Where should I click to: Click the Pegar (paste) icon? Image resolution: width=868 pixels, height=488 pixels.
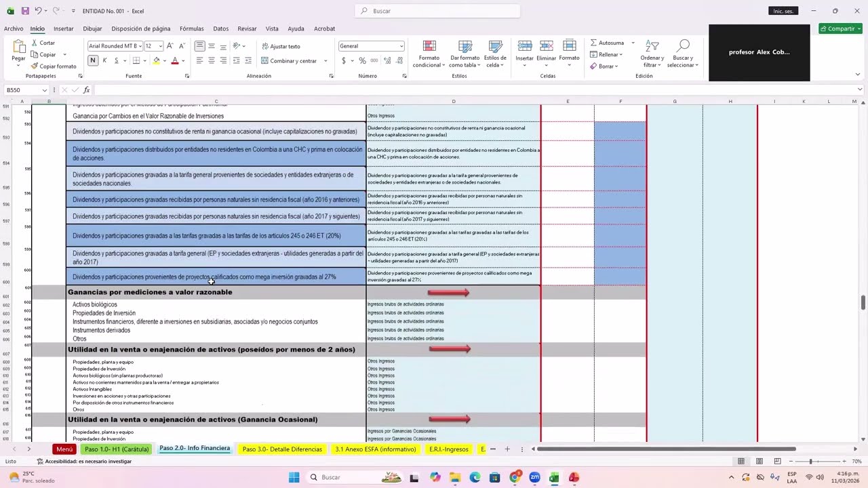(18, 47)
